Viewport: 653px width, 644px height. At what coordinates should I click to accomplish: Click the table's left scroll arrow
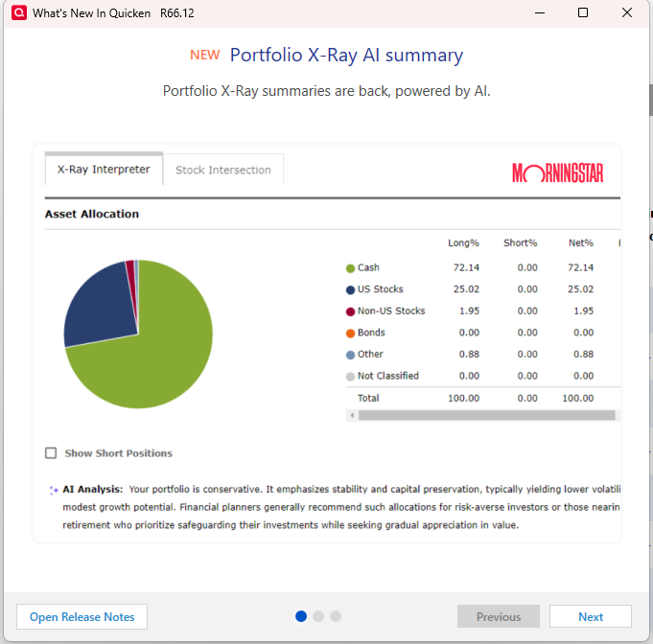[352, 415]
